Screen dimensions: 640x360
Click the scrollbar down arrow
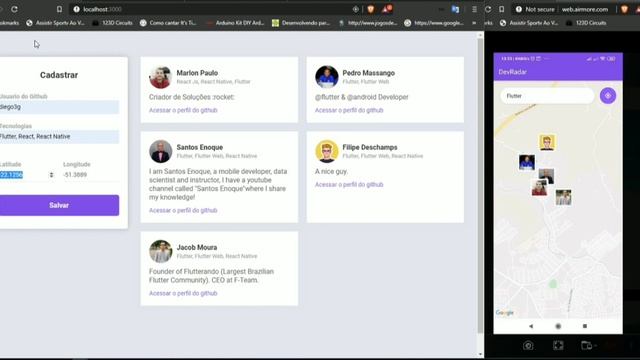point(480,354)
